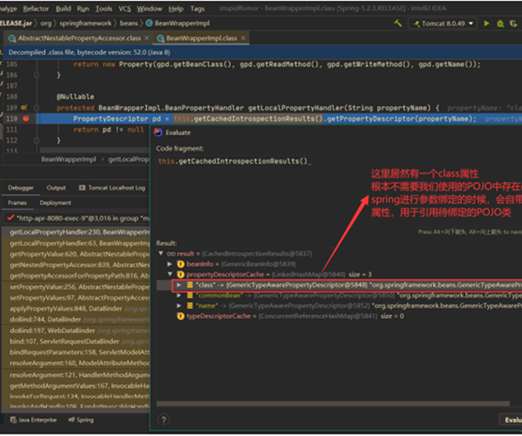Viewport: 522px width, 436px height.
Task: Click the Run with Coverage icon
Action: click(x=514, y=24)
